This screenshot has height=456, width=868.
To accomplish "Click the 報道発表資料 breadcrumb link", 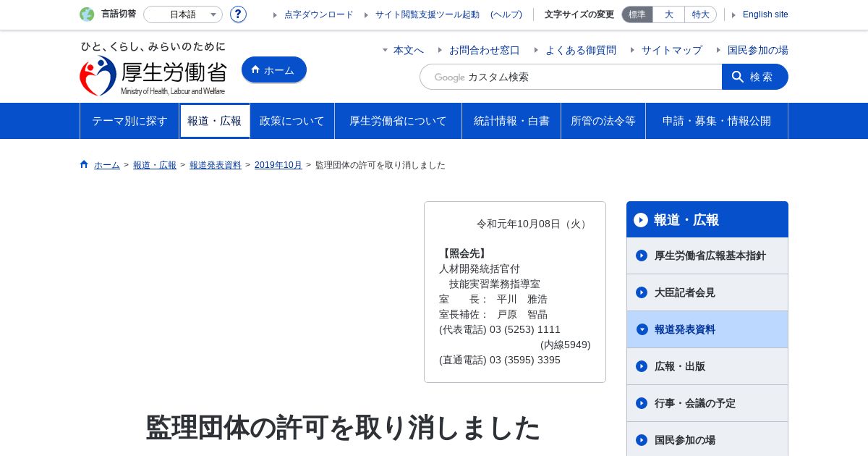I will tap(216, 165).
